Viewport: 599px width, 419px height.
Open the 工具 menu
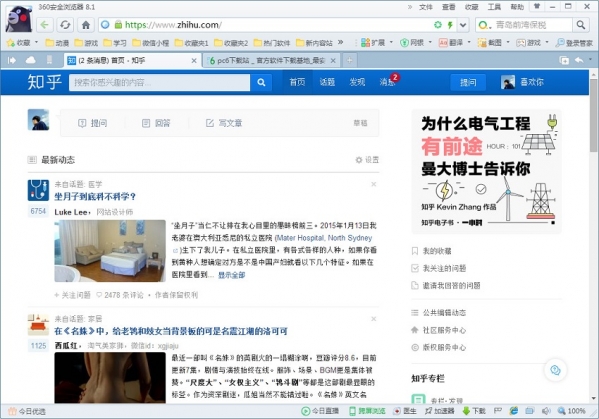click(x=494, y=7)
